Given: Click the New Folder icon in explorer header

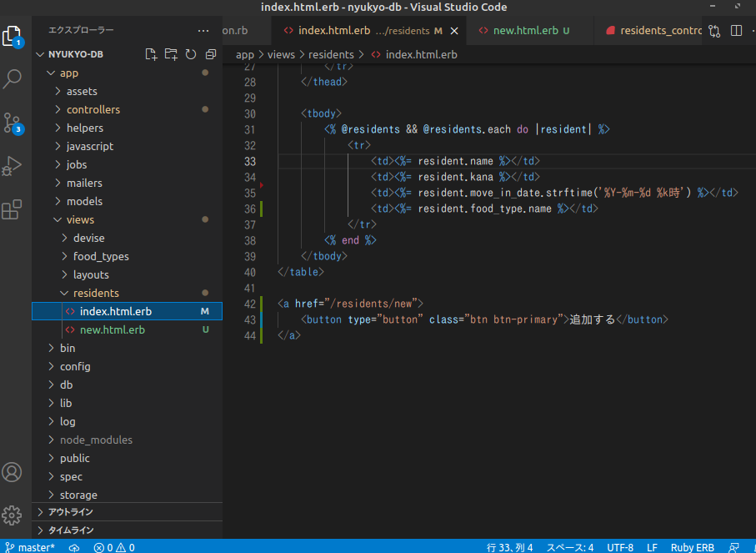Looking at the screenshot, I should (171, 54).
